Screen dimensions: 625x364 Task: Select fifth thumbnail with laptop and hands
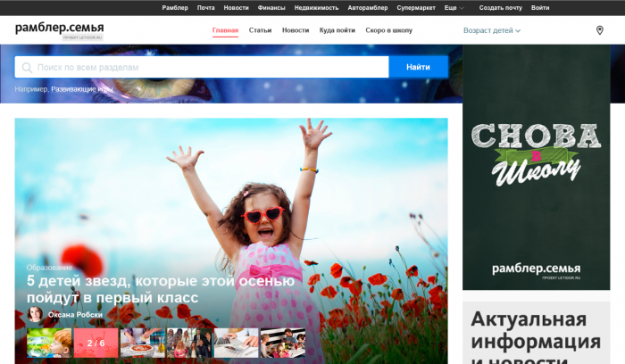tap(237, 343)
